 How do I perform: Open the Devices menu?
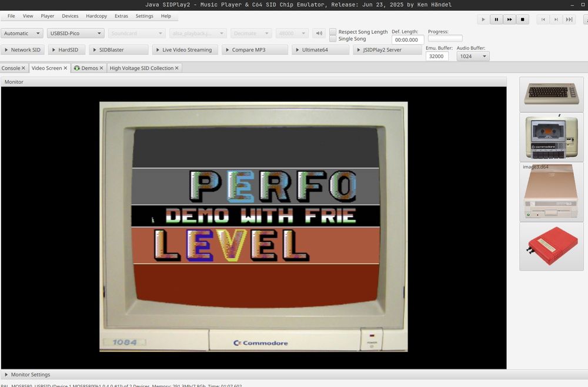pos(70,16)
